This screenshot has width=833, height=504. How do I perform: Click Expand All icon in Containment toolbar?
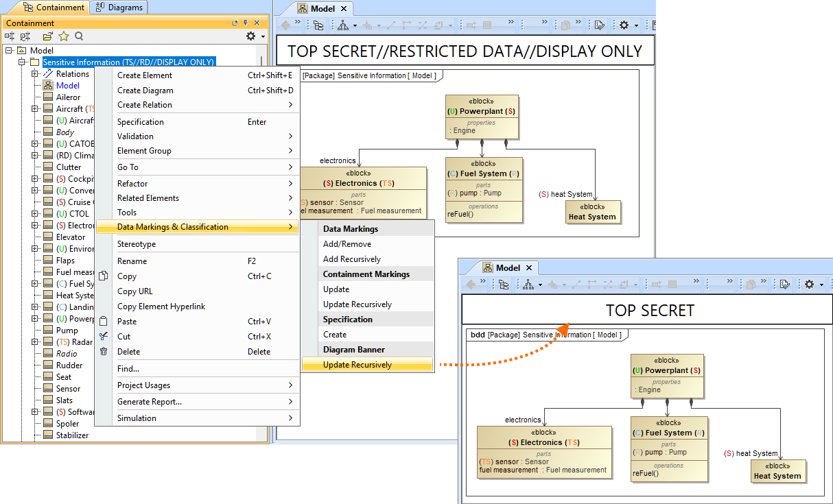24,36
